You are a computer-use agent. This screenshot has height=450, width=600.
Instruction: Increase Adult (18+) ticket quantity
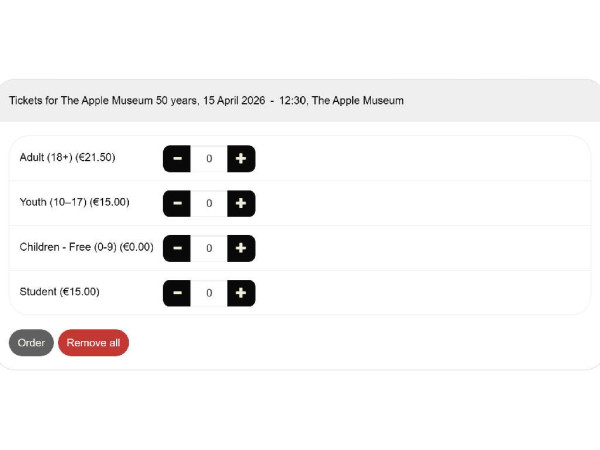point(241,158)
